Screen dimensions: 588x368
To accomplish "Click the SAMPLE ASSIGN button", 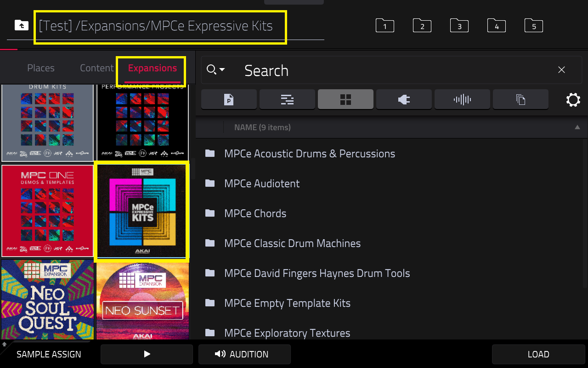I will pos(49,354).
